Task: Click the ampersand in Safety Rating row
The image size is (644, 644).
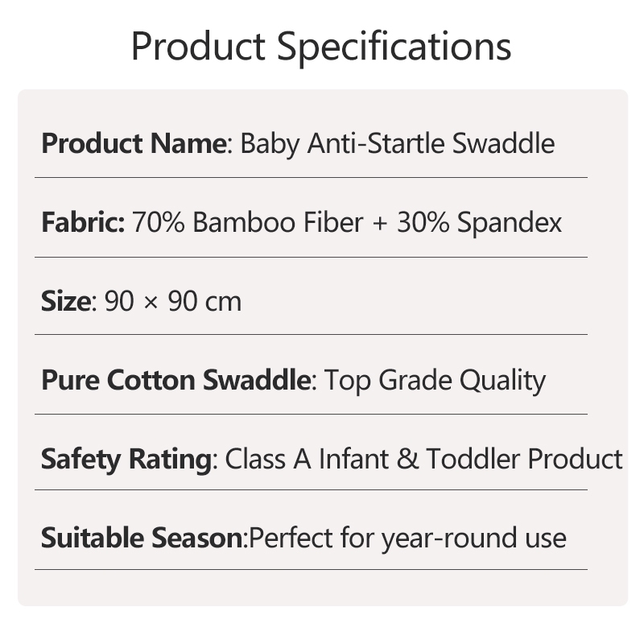Action: (407, 459)
